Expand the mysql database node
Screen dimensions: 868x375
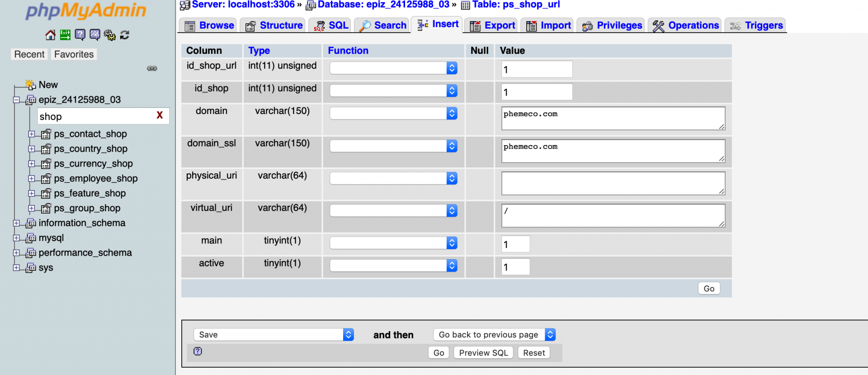click(x=16, y=238)
